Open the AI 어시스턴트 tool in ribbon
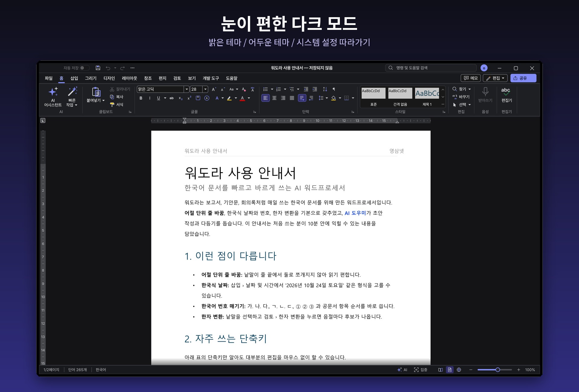This screenshot has width=579, height=392. (x=53, y=96)
